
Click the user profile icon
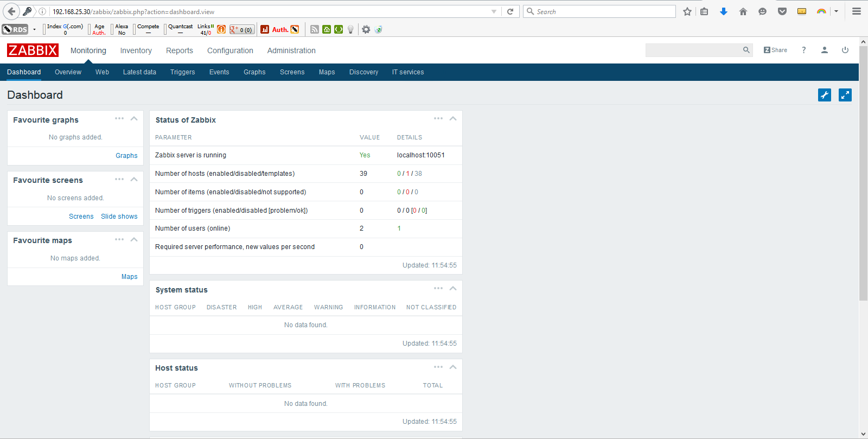coord(824,50)
